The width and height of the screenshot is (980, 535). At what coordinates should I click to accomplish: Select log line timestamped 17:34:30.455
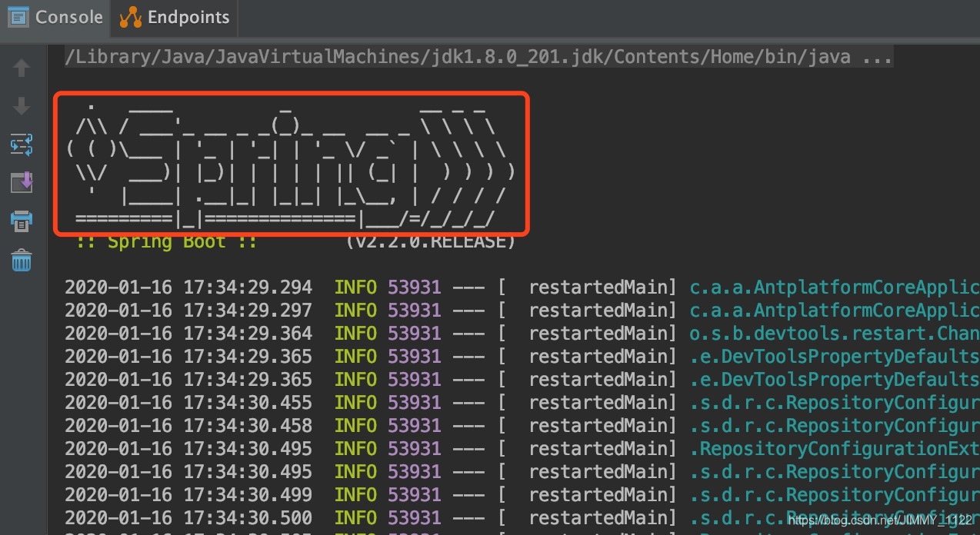522,403
